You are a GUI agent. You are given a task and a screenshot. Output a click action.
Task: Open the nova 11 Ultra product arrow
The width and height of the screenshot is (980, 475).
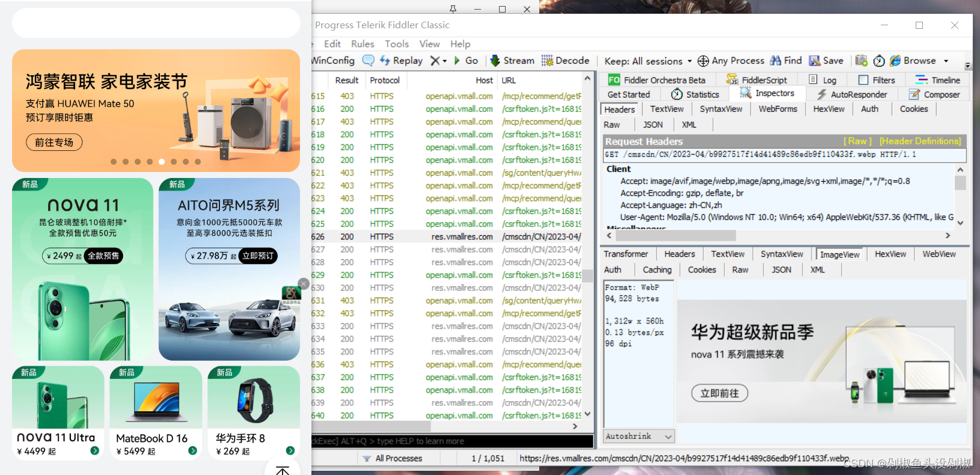pos(95,450)
